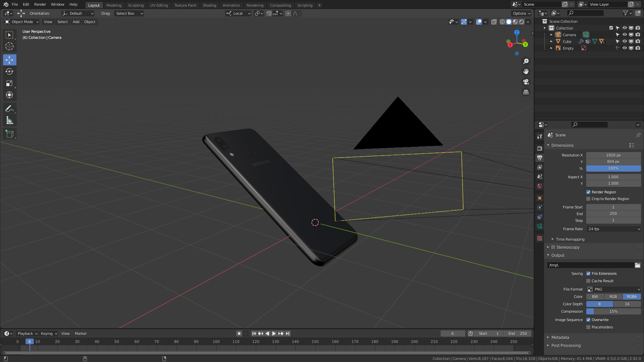This screenshot has height=362, width=644.
Task: Activate the Measure tool
Action: click(9, 121)
